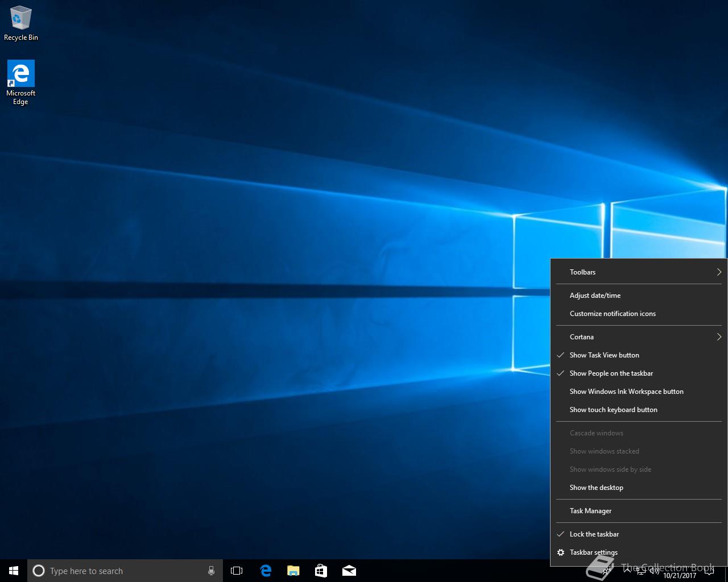The height and width of the screenshot is (582, 728).
Task: Click the Type here to search box
Action: tap(125, 571)
